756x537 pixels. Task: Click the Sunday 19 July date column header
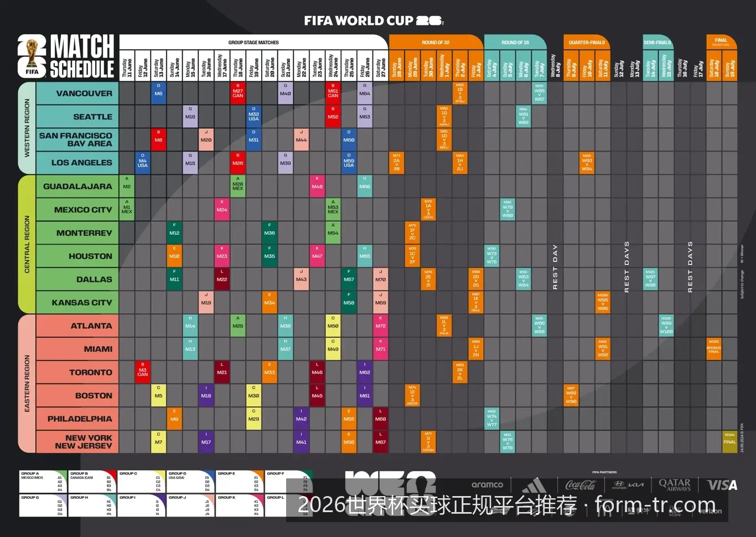click(x=729, y=66)
